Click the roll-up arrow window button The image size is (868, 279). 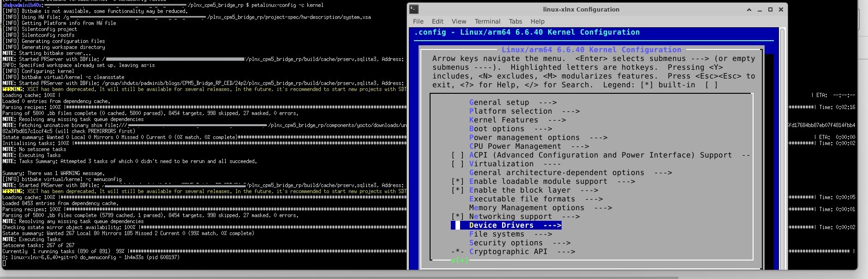pyautogui.click(x=749, y=10)
